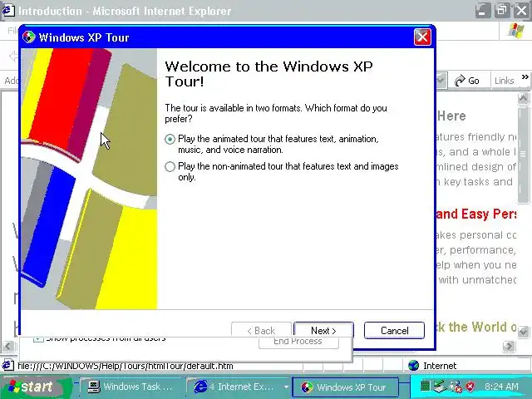The image size is (532, 399).
Task: Click the page icon in the IE status bar
Action: click(8, 366)
